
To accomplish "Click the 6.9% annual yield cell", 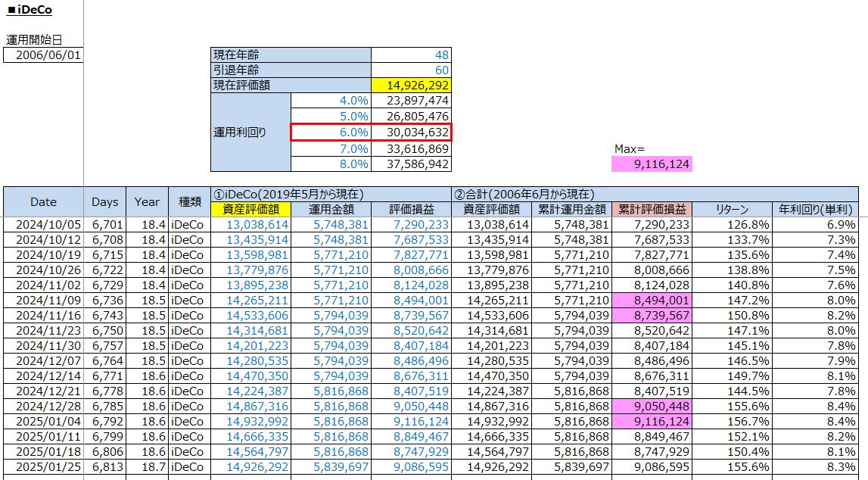I will [x=815, y=225].
